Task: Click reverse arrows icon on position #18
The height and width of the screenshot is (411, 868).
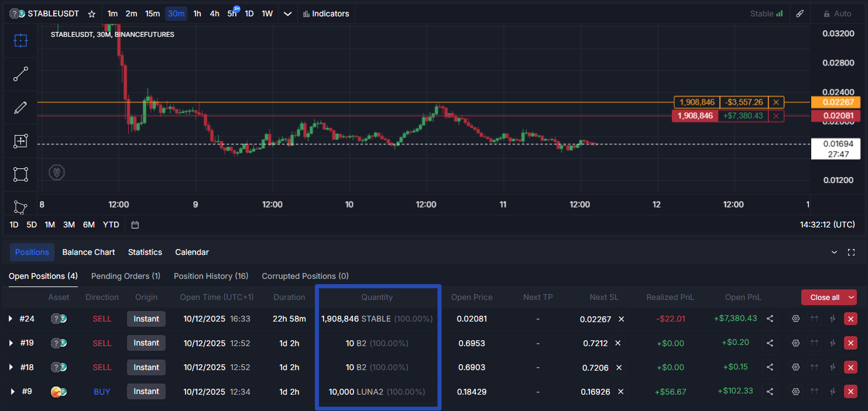Action: click(832, 367)
